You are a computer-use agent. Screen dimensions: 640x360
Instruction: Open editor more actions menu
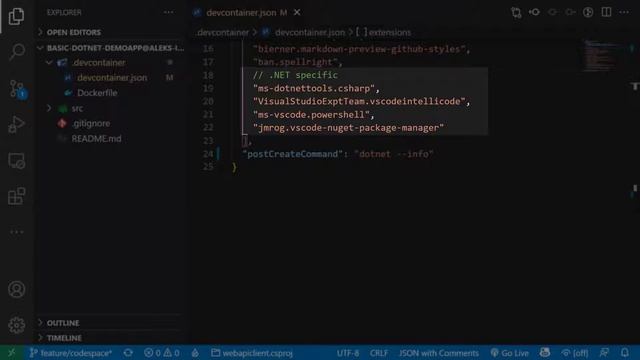tap(624, 13)
